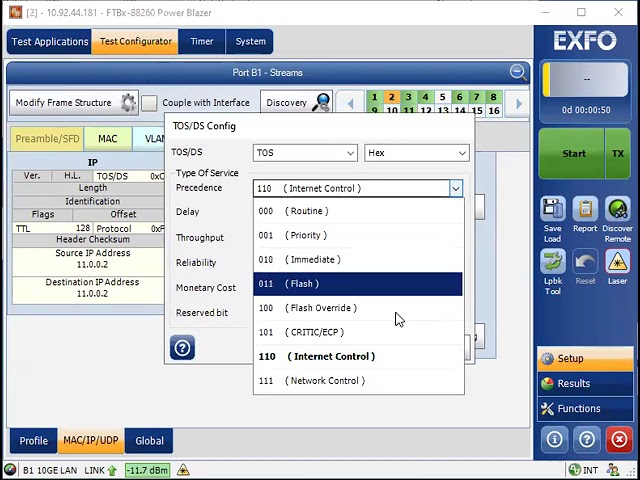The height and width of the screenshot is (480, 640).
Task: Click the INT clock icon in status bar
Action: tap(575, 470)
